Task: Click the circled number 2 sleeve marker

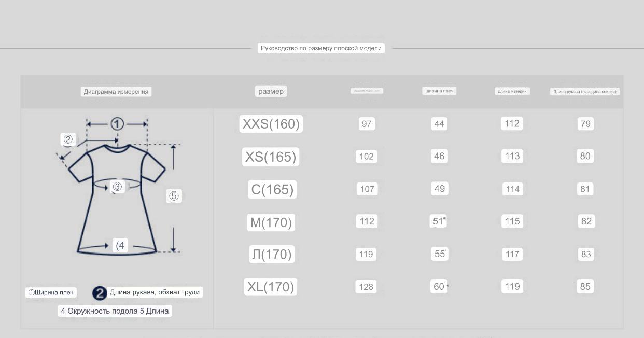Action: point(68,139)
